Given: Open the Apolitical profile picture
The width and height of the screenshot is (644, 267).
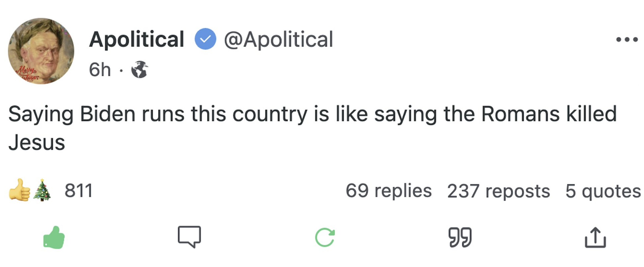Looking at the screenshot, I should [41, 51].
